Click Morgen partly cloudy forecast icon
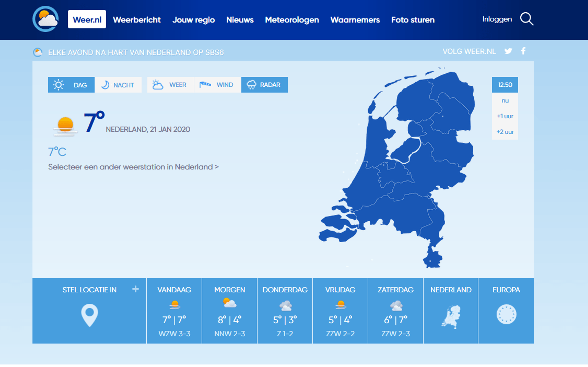 [x=230, y=303]
